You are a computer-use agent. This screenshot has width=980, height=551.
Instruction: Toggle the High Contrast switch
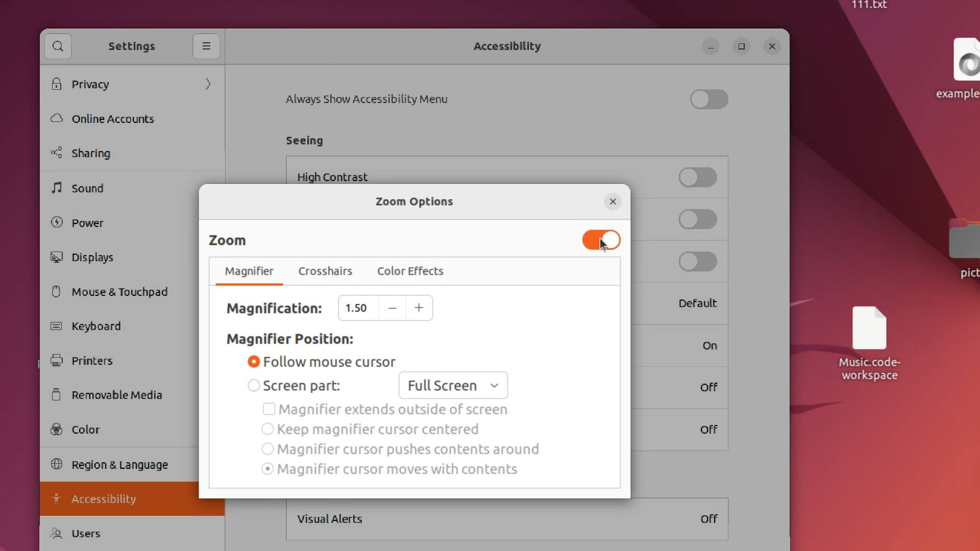pos(697,177)
